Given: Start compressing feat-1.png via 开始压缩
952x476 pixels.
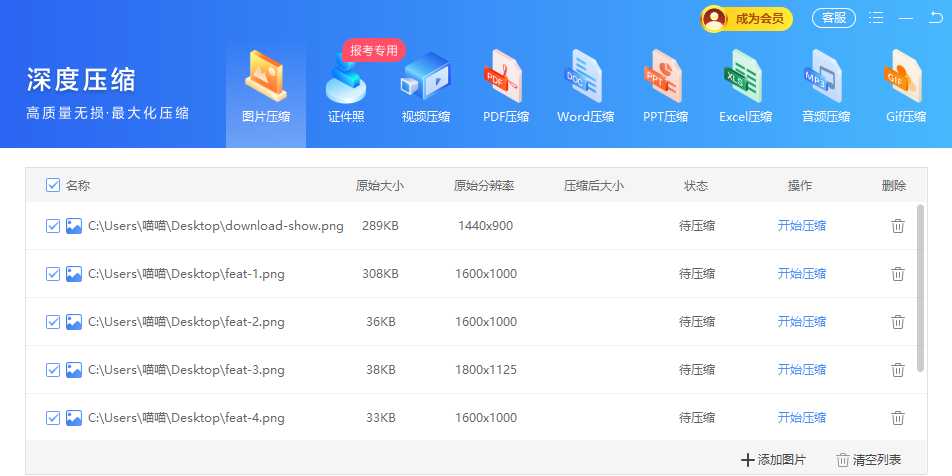Looking at the screenshot, I should click(801, 274).
